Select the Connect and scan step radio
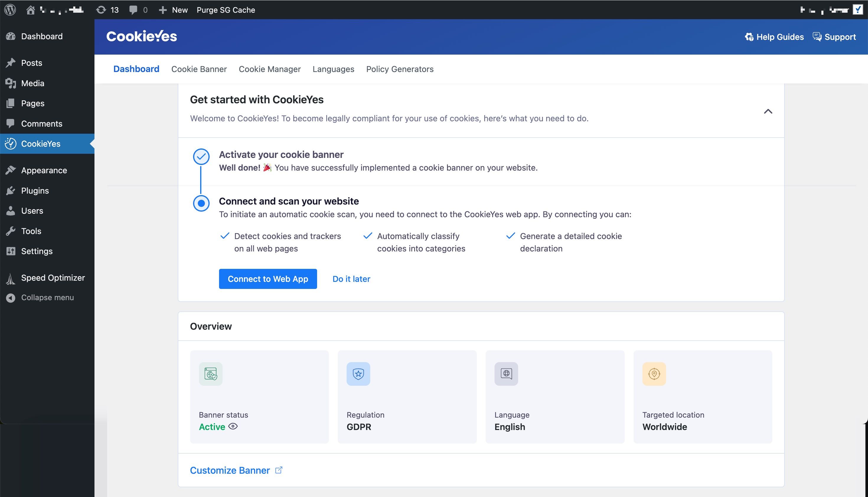 coord(201,203)
